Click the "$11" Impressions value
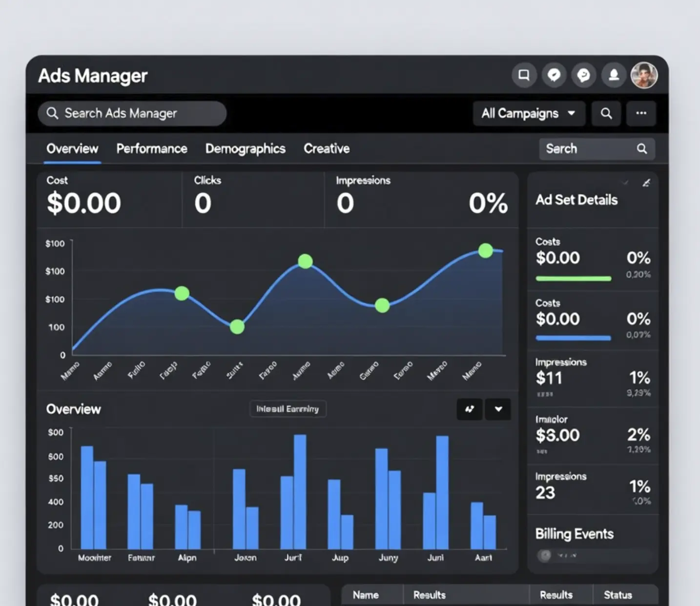This screenshot has width=700, height=606. (549, 378)
